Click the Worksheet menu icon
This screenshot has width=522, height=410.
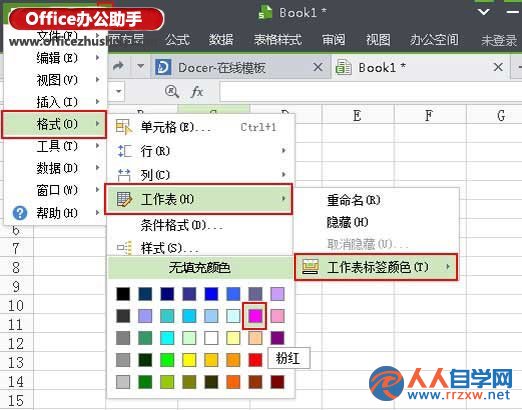click(x=124, y=199)
